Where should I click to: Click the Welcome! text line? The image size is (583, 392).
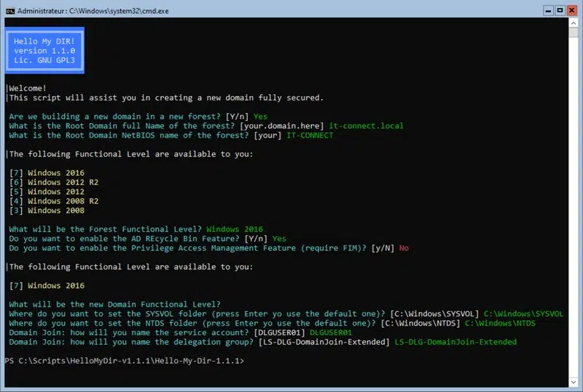27,87
